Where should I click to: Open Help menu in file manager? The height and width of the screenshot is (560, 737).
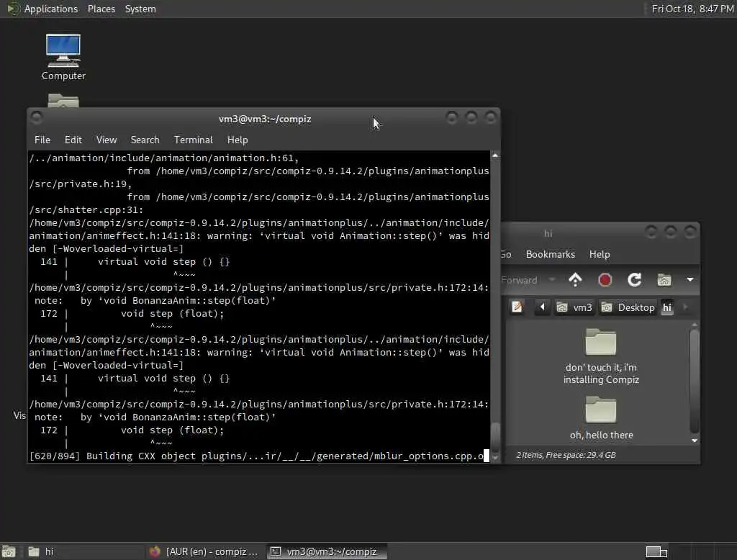pyautogui.click(x=600, y=254)
